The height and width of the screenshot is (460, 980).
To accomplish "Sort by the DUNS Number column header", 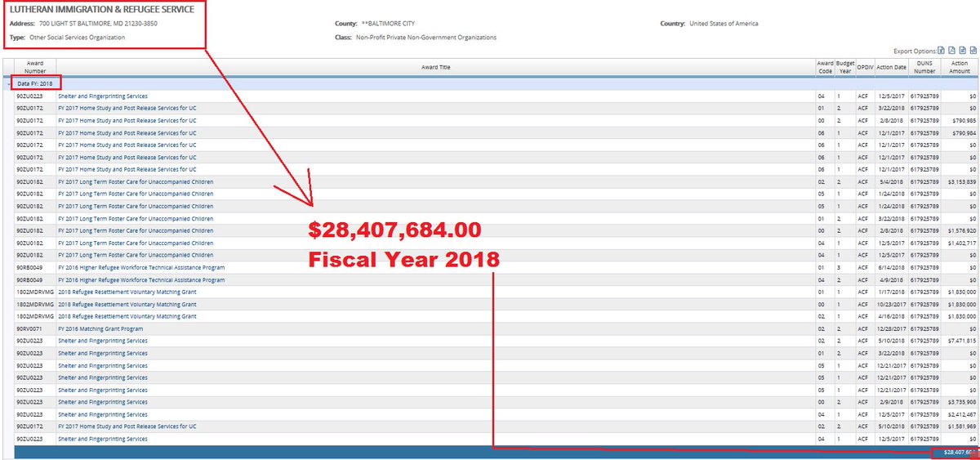I will [x=925, y=67].
